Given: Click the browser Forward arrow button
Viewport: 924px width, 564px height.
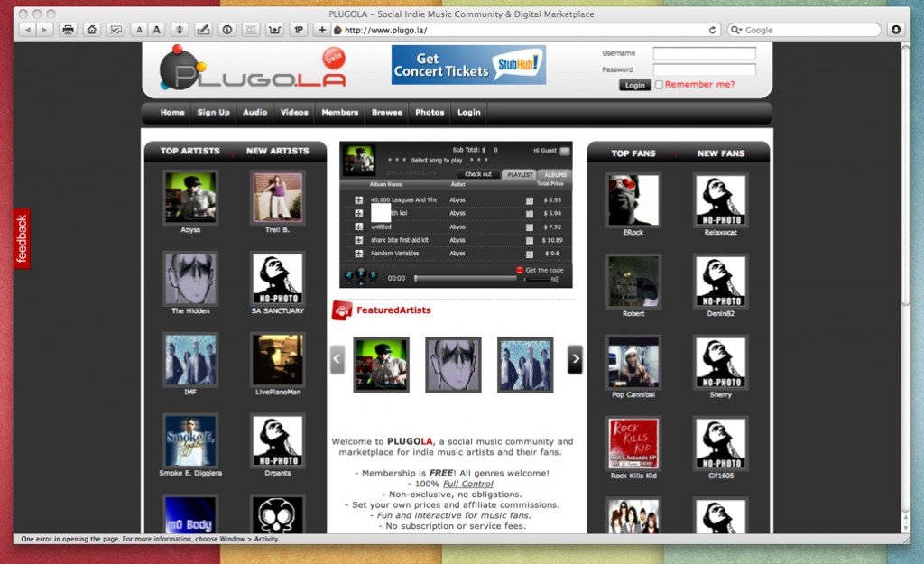Looking at the screenshot, I should coord(44,30).
